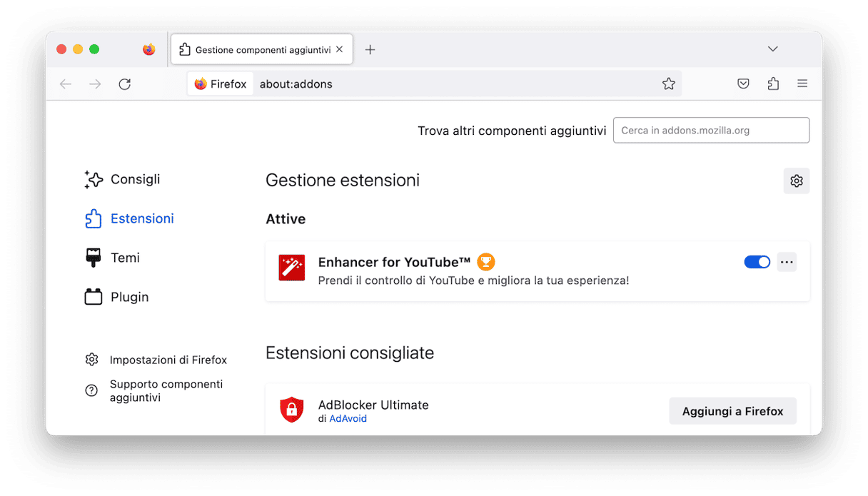Open the three-dot menu for Enhancer for YouTube

(787, 262)
